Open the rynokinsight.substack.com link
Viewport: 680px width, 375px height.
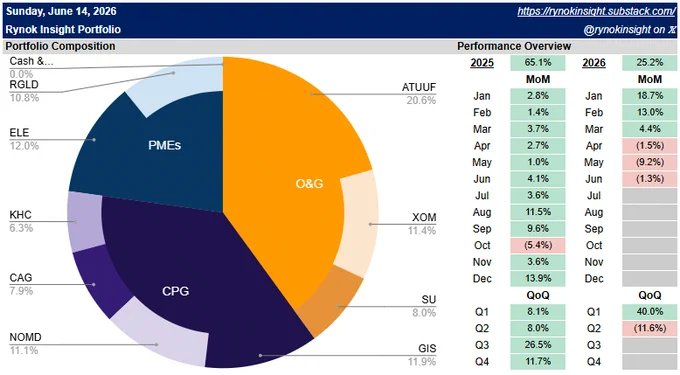click(x=596, y=12)
